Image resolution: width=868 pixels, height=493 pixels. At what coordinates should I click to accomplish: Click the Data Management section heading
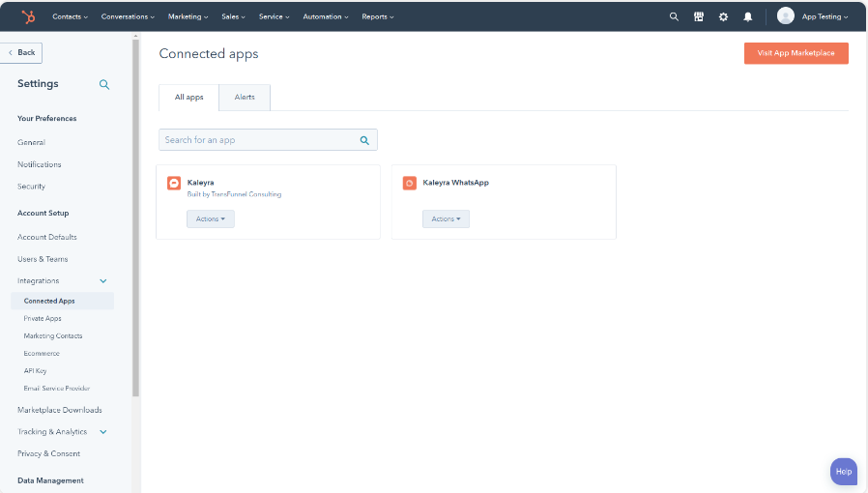coord(50,480)
